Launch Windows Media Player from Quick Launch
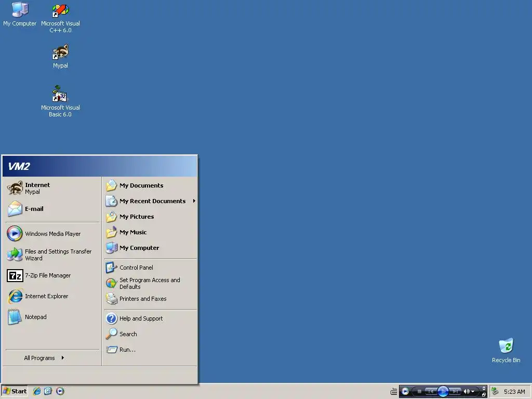Image resolution: width=532 pixels, height=399 pixels. click(60, 391)
